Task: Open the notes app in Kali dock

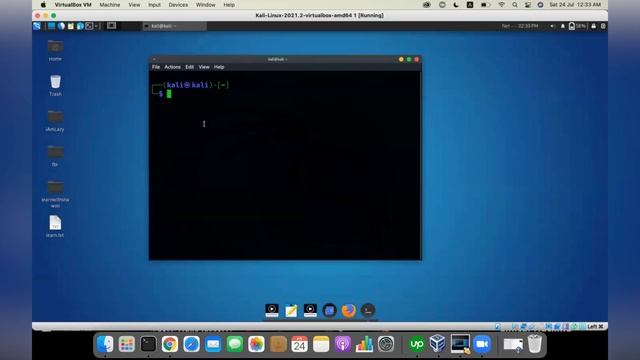Action: (291, 311)
